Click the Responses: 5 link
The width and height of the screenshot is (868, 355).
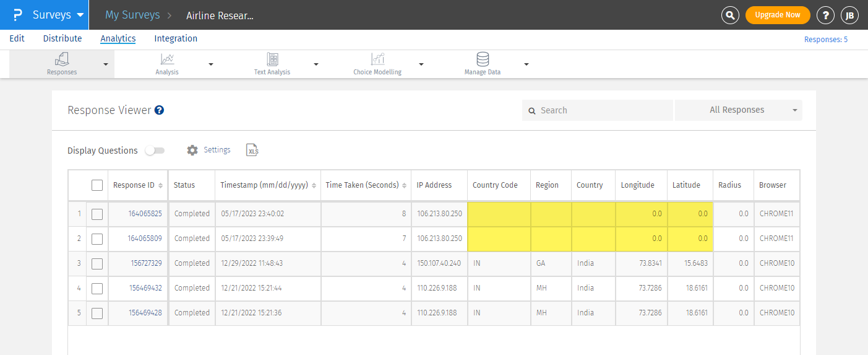(x=826, y=39)
